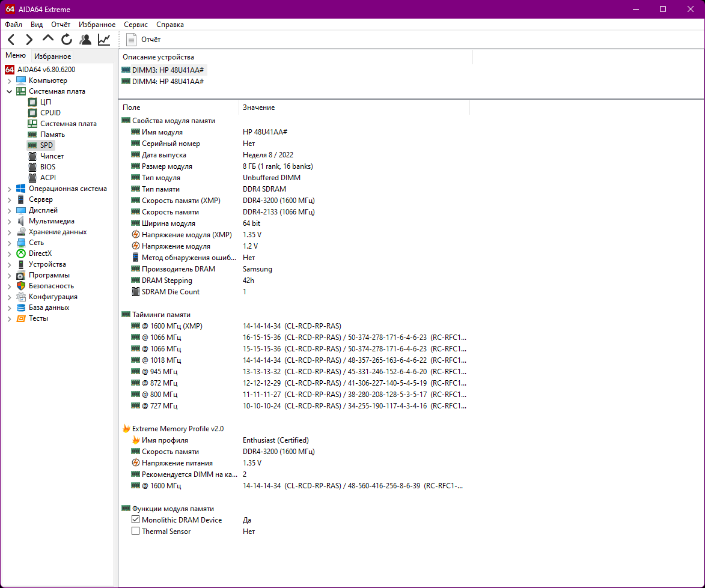
Task: Switch to the Меню tab
Action: 15,55
